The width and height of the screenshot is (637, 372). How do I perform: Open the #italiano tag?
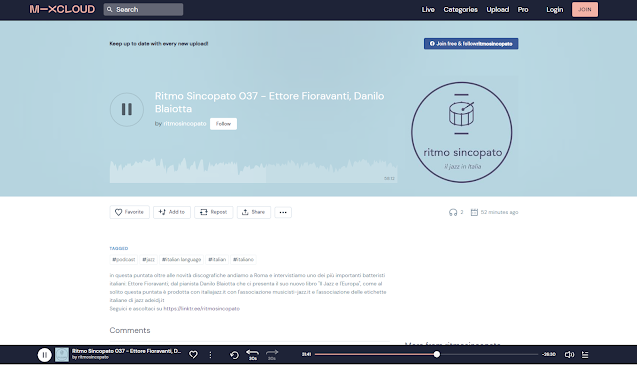point(243,260)
